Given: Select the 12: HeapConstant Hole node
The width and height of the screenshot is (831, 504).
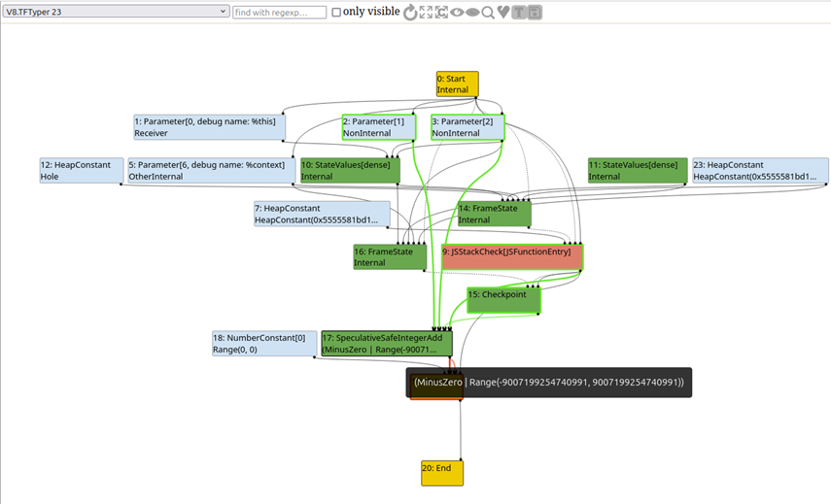Looking at the screenshot, I should point(82,171).
